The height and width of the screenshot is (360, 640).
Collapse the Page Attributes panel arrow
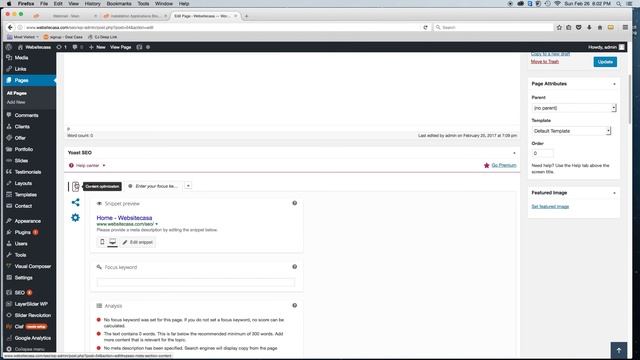point(614,84)
